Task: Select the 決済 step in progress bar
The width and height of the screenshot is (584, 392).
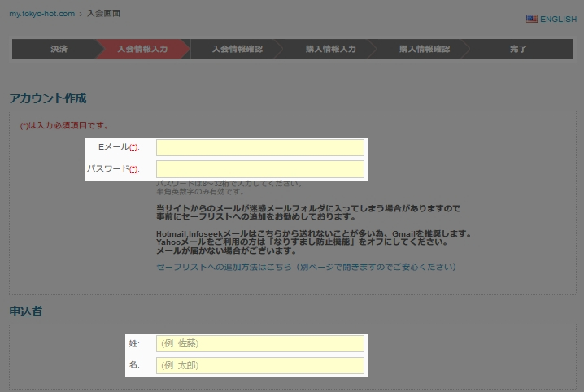Action: [x=59, y=50]
